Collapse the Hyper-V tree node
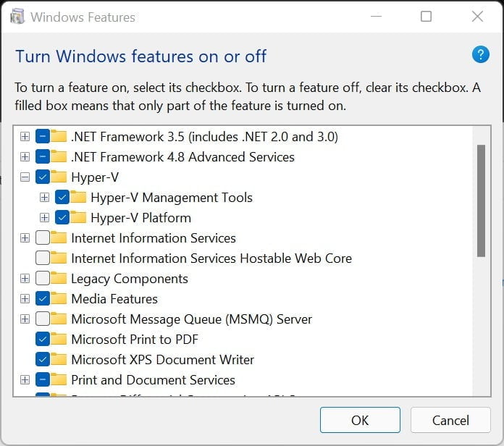 click(25, 177)
